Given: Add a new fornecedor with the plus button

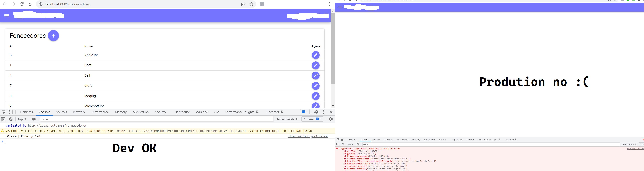Looking at the screenshot, I should point(53,36).
